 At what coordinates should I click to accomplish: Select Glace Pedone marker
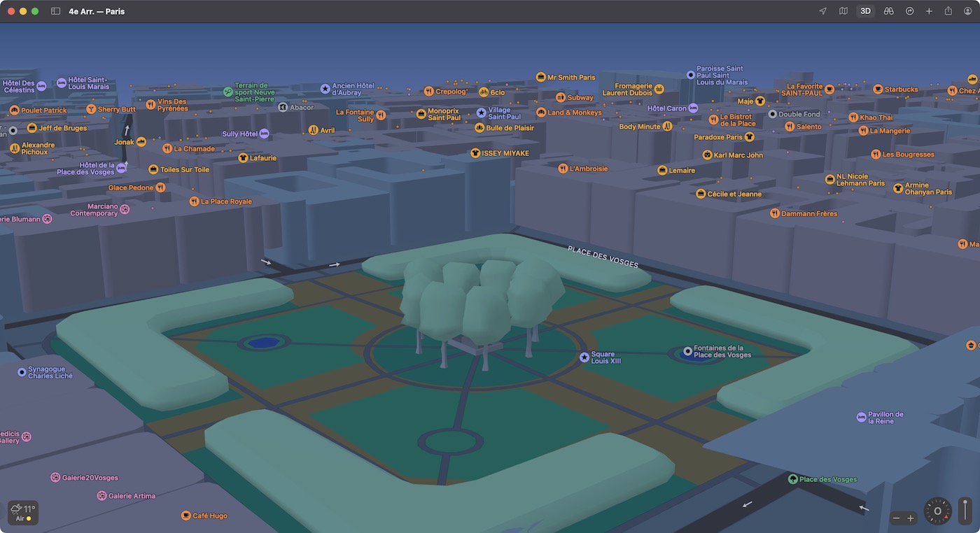point(160,187)
